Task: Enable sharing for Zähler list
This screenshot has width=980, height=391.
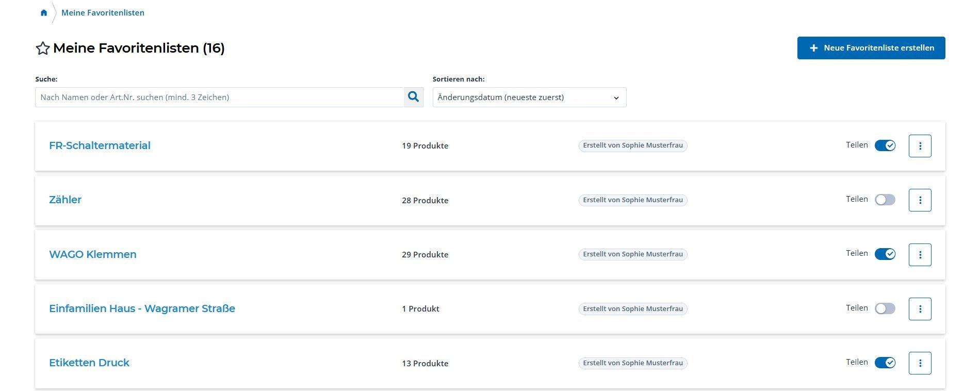Action: tap(885, 200)
